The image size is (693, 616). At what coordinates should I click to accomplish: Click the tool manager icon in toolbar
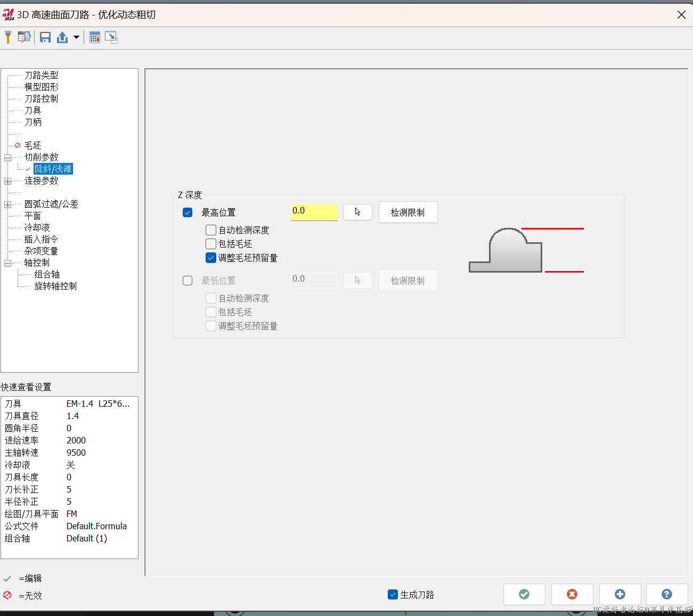point(8,37)
